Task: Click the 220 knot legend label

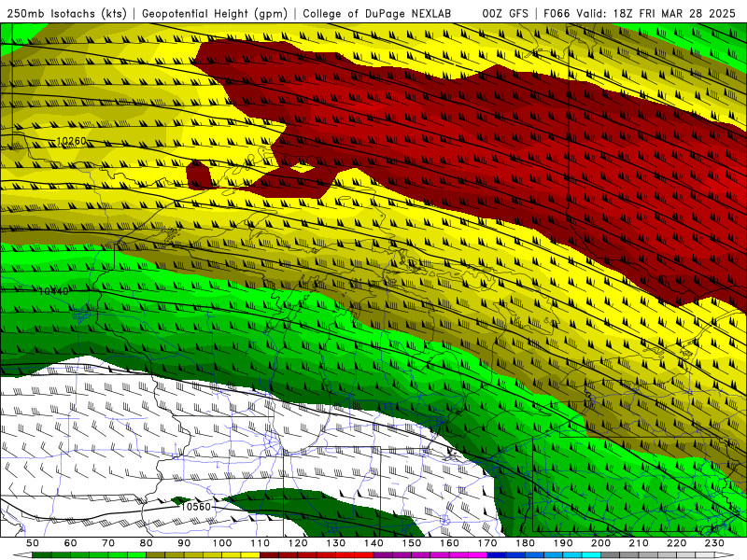Action: tap(676, 543)
